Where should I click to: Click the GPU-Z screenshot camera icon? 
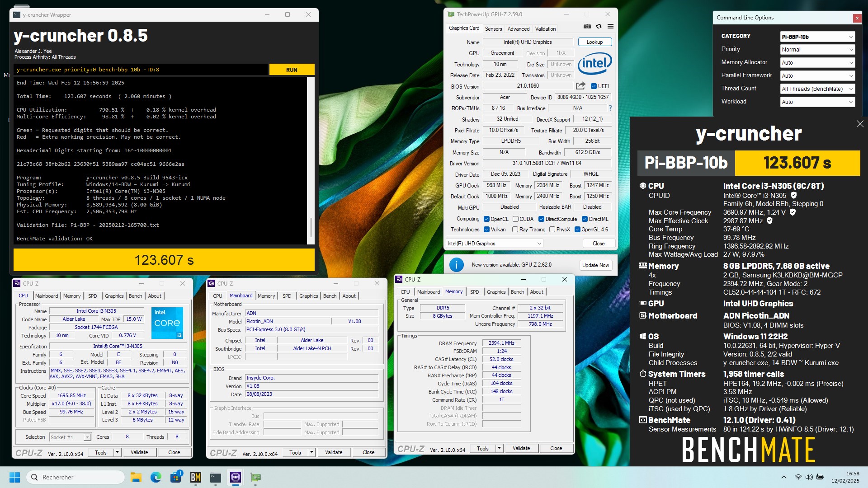click(x=587, y=27)
